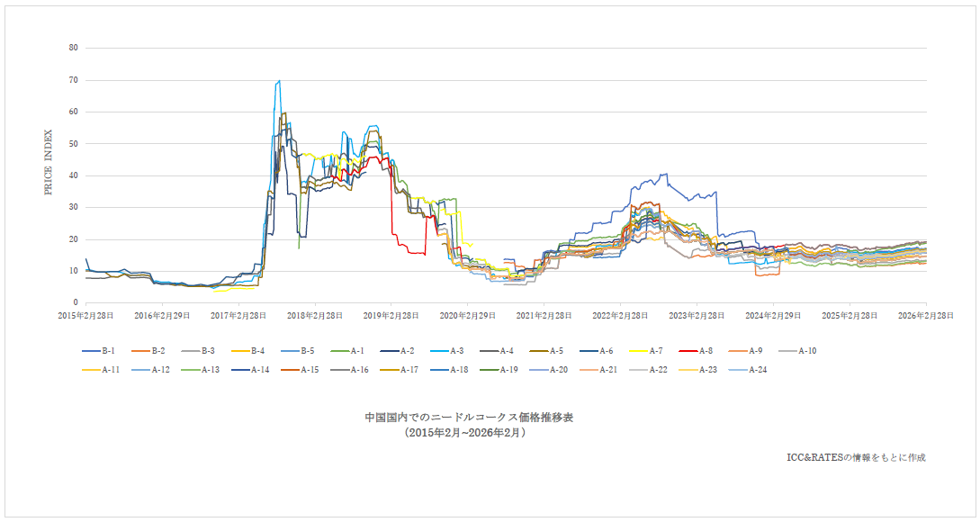Click the 80 value on the y-axis

pos(73,48)
